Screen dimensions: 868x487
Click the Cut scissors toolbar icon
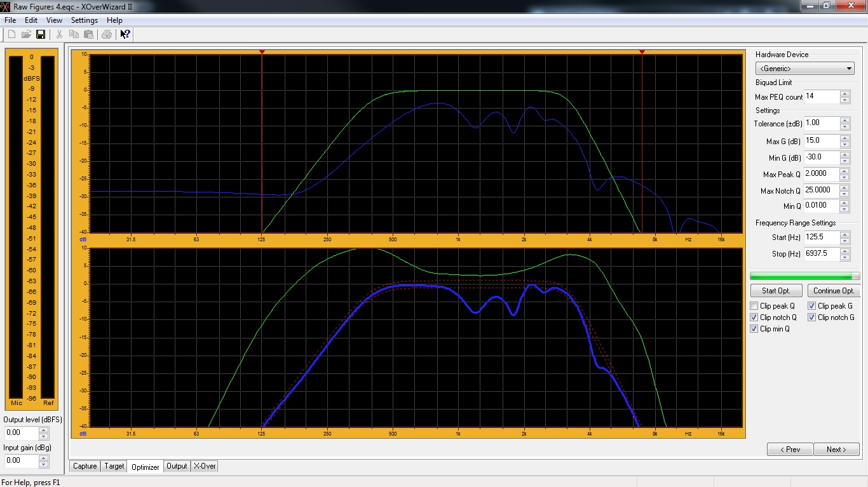coord(60,34)
